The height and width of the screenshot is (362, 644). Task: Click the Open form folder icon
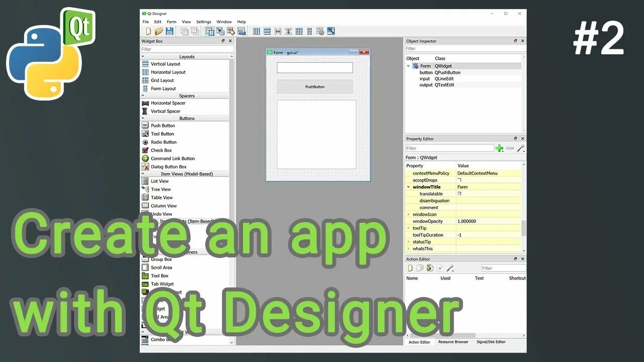tap(159, 31)
